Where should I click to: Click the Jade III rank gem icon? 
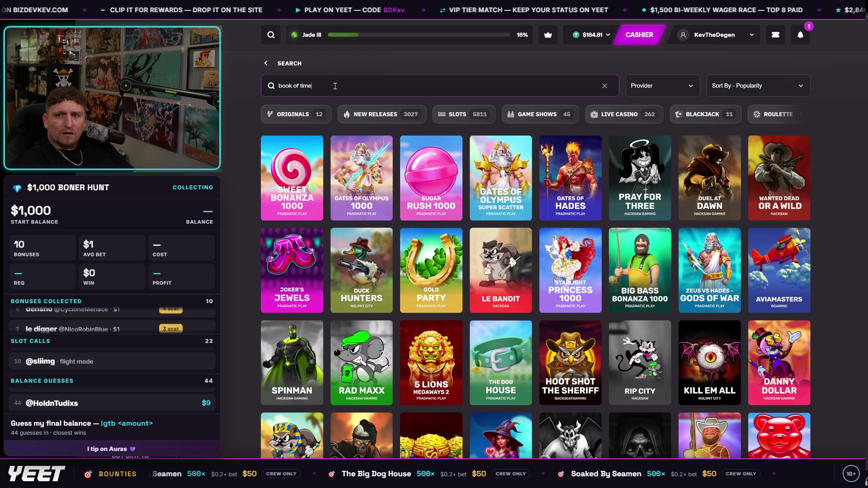[x=294, y=35]
